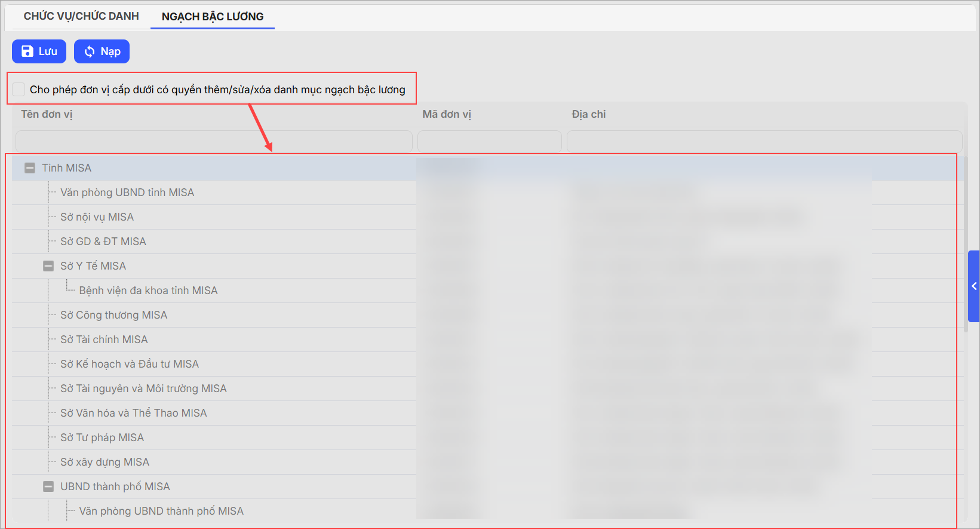
Task: Click the reload icon in Nạp button
Action: 90,51
